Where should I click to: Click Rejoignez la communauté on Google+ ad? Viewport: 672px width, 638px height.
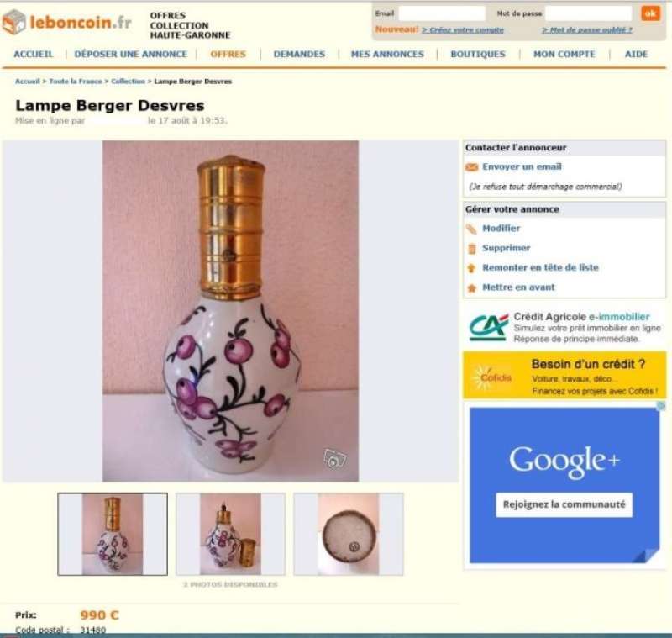564,504
